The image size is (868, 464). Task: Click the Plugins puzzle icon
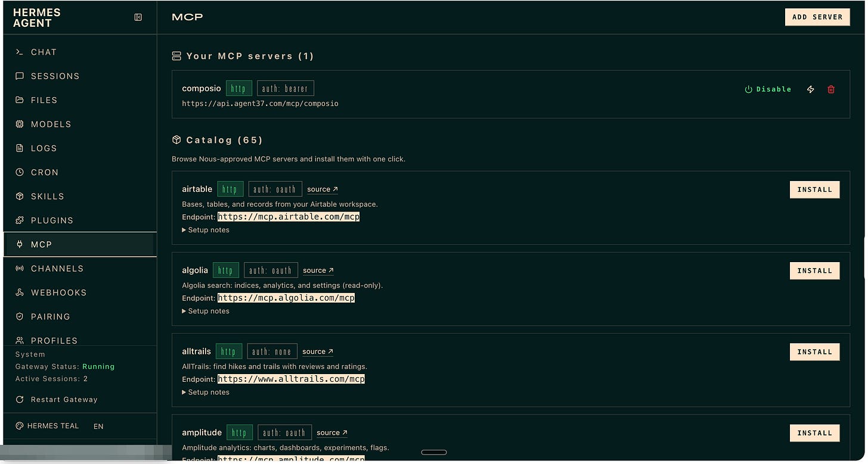point(20,220)
